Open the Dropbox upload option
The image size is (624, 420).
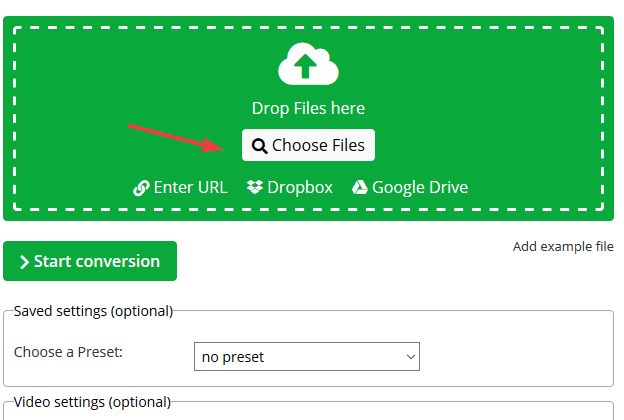(x=290, y=188)
